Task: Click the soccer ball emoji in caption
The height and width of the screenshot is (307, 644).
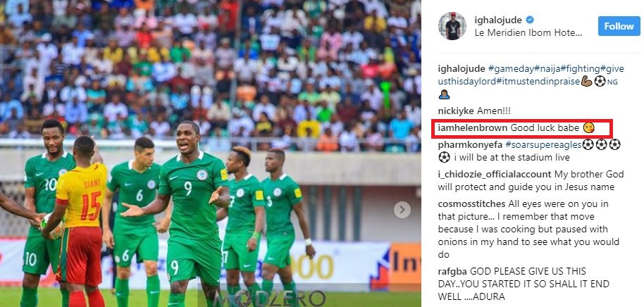Action: 600,81
